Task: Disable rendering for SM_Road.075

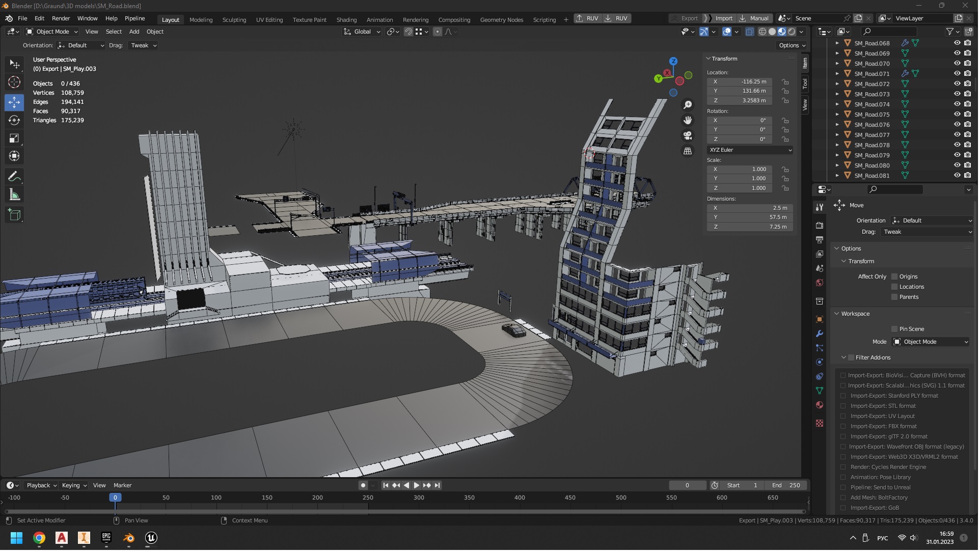Action: click(x=969, y=115)
